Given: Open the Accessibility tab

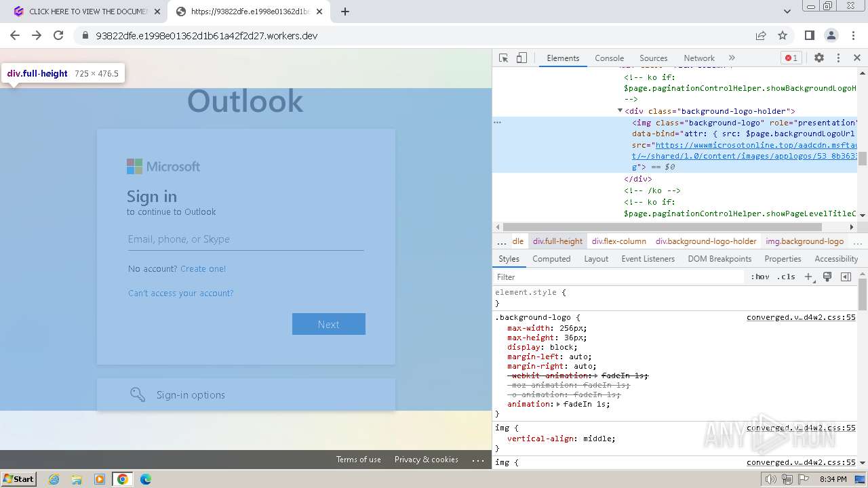Looking at the screenshot, I should (836, 259).
